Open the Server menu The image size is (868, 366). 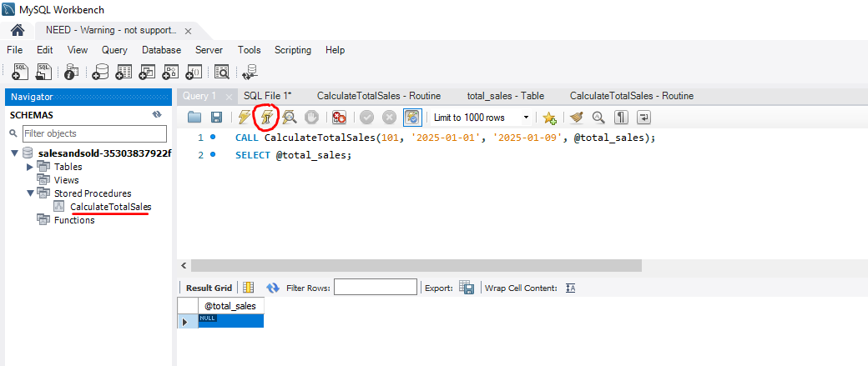pyautogui.click(x=209, y=50)
